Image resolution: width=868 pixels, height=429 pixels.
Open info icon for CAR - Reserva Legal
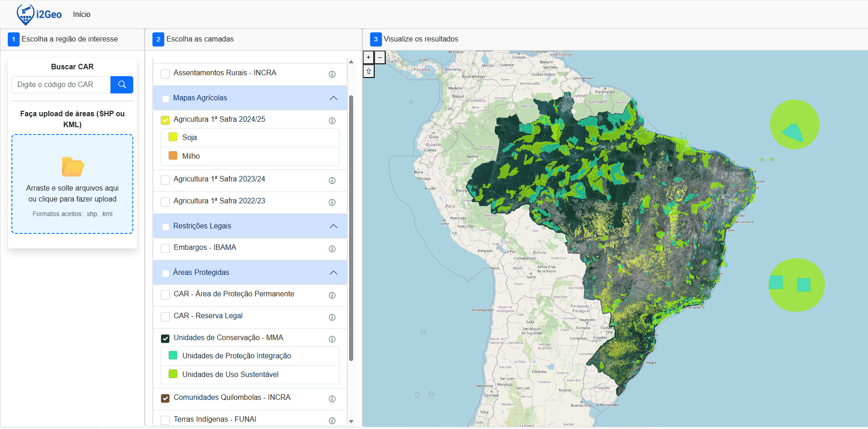pos(332,317)
